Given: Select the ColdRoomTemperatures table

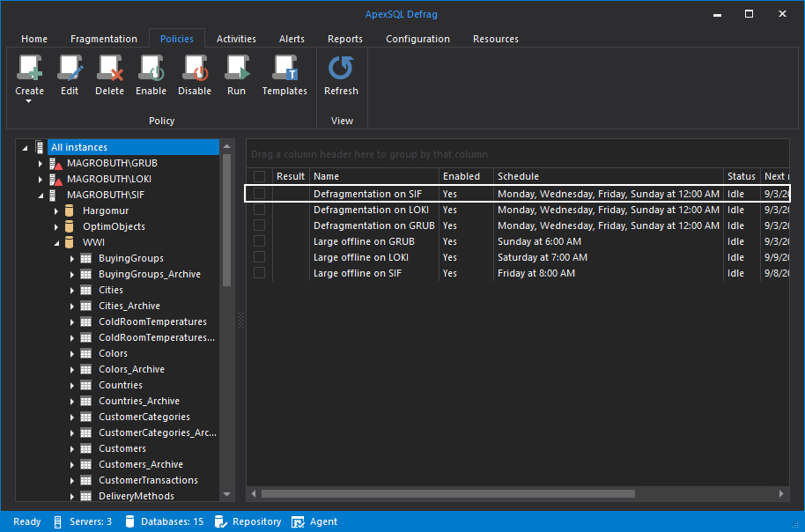Looking at the screenshot, I should 152,322.
